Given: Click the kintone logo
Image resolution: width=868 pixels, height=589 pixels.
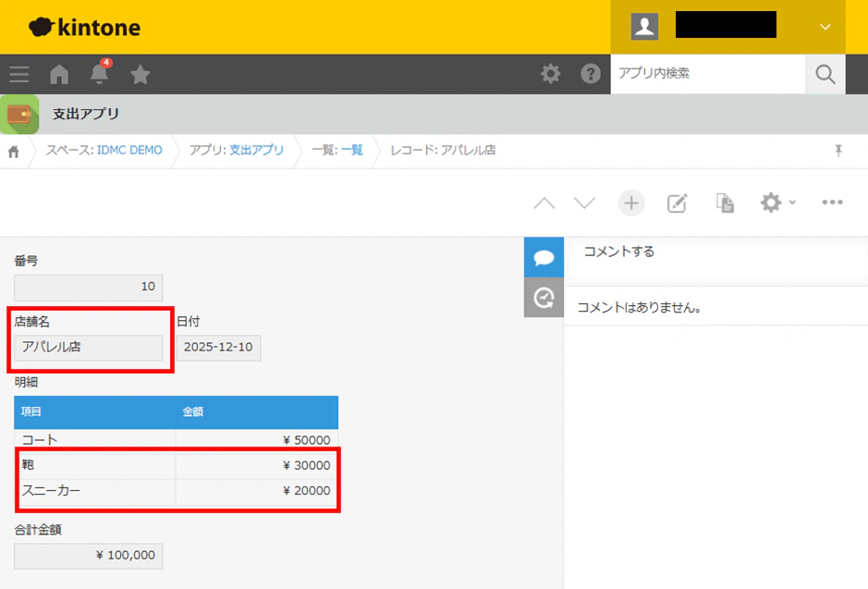Looking at the screenshot, I should (x=85, y=27).
